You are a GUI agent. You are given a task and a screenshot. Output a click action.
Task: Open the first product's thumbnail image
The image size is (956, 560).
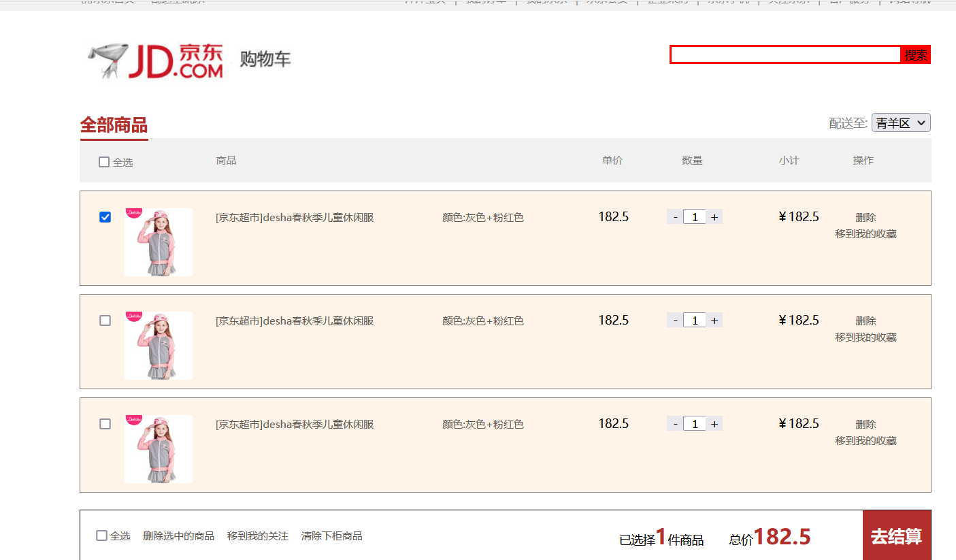(x=159, y=242)
